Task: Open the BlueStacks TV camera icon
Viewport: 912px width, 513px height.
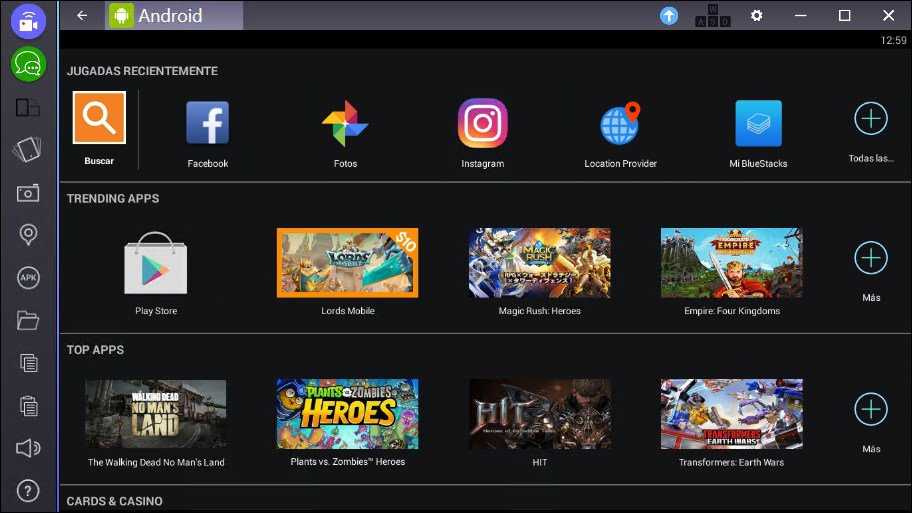Action: (28, 21)
